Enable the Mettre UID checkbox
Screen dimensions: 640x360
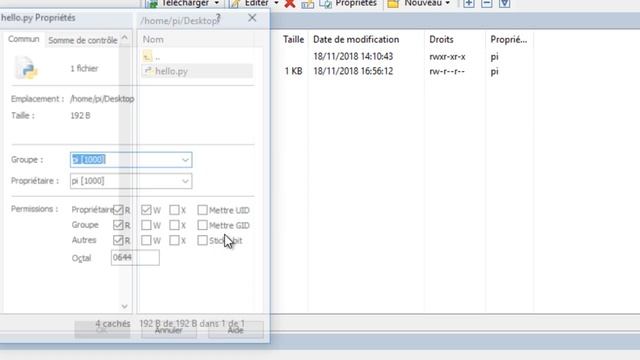coord(202,210)
